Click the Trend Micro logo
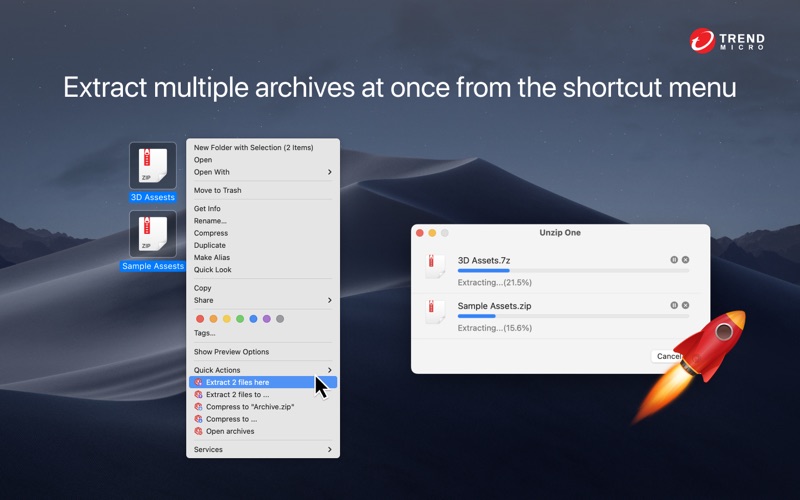Viewport: 800px width, 500px height. (x=727, y=40)
